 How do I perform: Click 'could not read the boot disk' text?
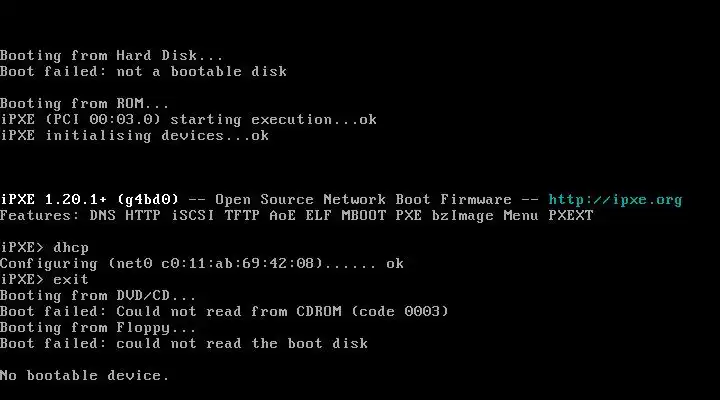[242, 344]
